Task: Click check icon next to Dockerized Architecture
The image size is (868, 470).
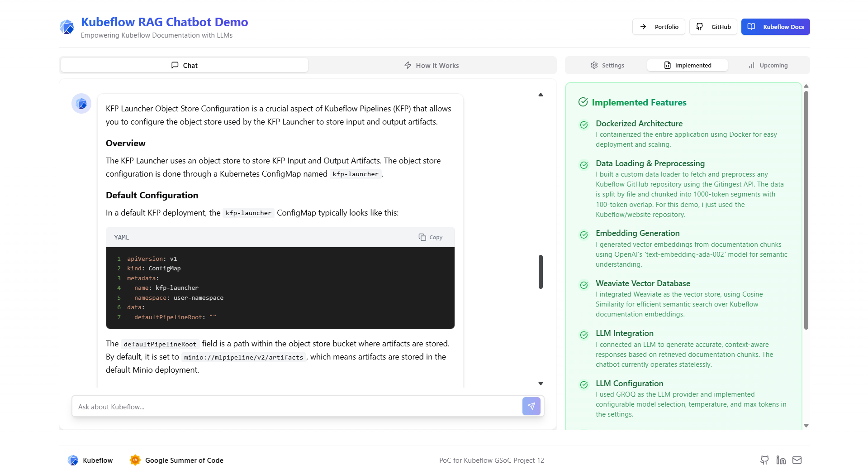Action: [584, 125]
